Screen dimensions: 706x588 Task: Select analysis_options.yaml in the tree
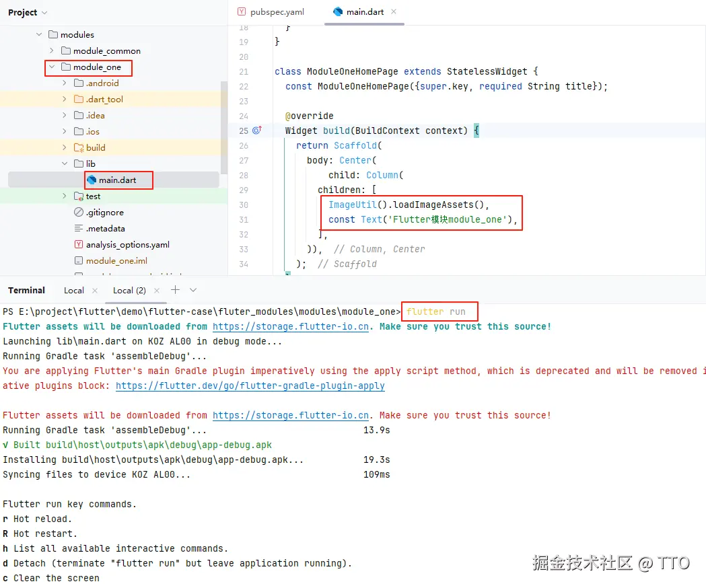tap(128, 245)
